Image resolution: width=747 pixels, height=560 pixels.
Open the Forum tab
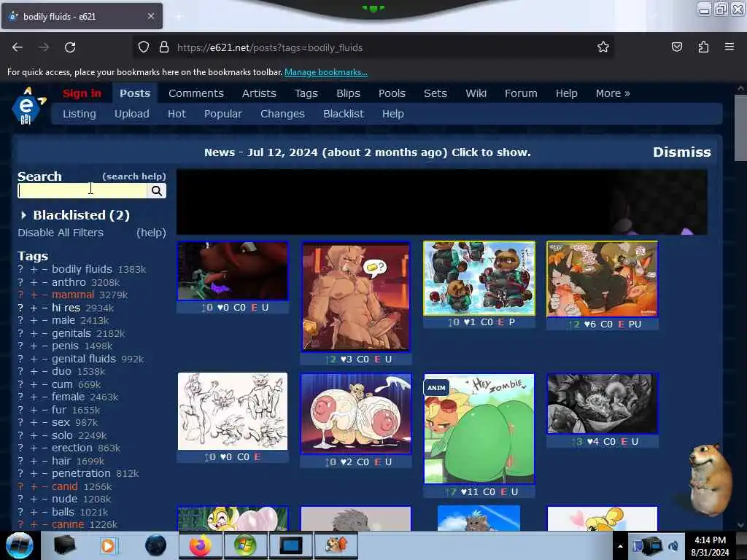tap(521, 93)
